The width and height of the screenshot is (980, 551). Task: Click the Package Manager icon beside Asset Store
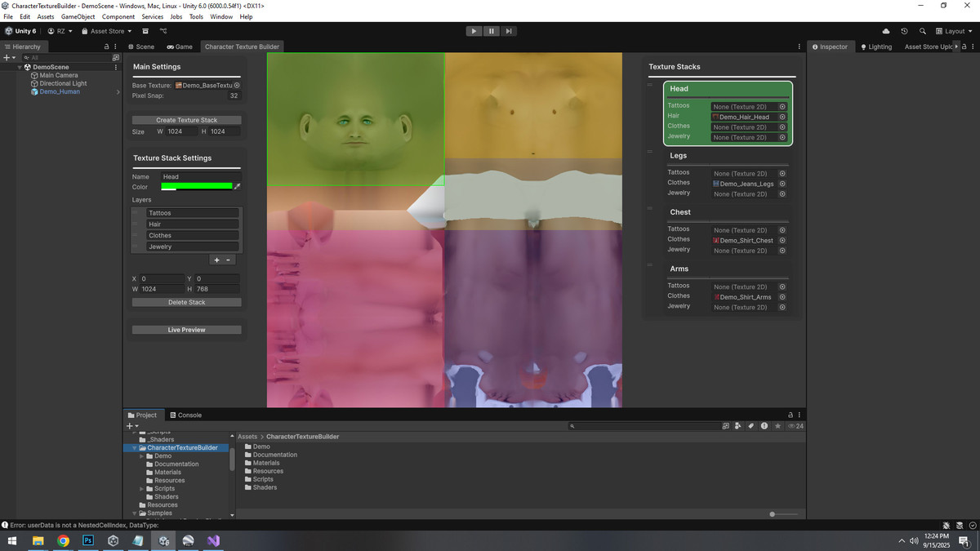145,31
